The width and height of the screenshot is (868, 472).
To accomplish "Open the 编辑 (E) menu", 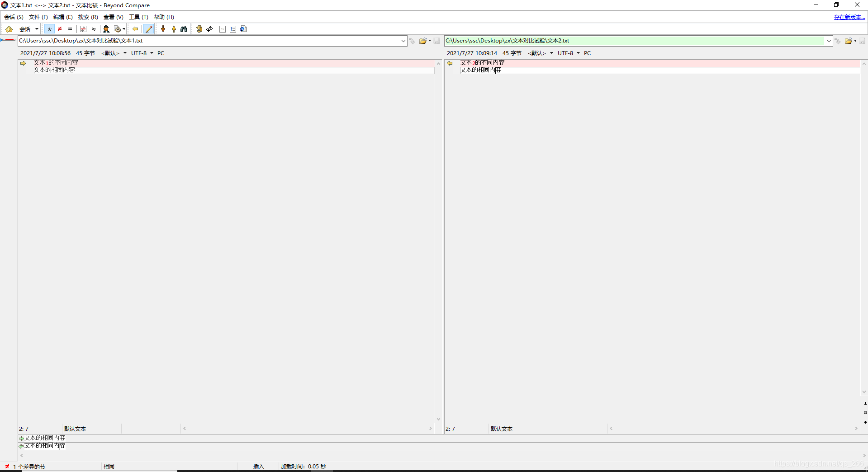I will (x=63, y=17).
